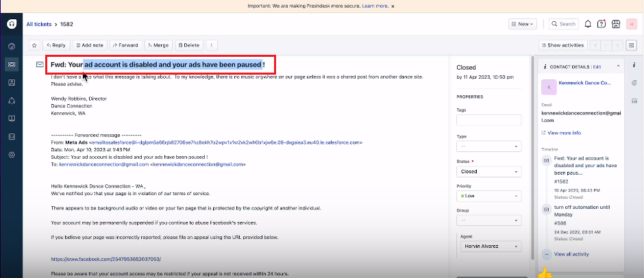Click the second icon in far-right rail
The width and height of the screenshot is (644, 278).
tap(634, 83)
